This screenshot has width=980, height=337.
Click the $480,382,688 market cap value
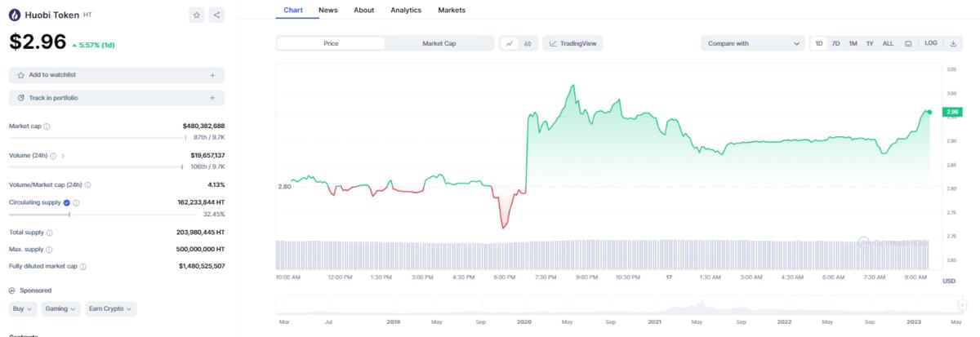[x=203, y=126]
